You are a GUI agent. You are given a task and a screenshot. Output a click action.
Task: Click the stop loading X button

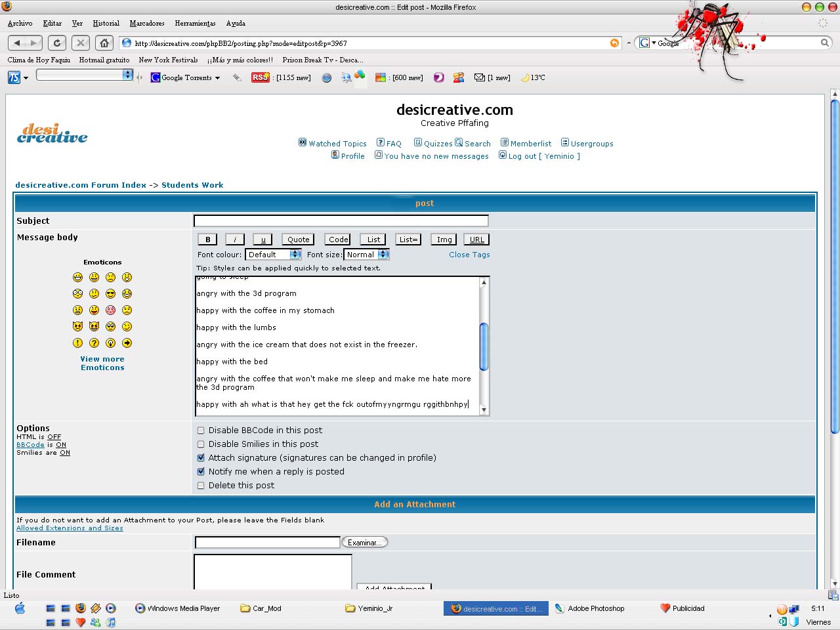[x=80, y=43]
